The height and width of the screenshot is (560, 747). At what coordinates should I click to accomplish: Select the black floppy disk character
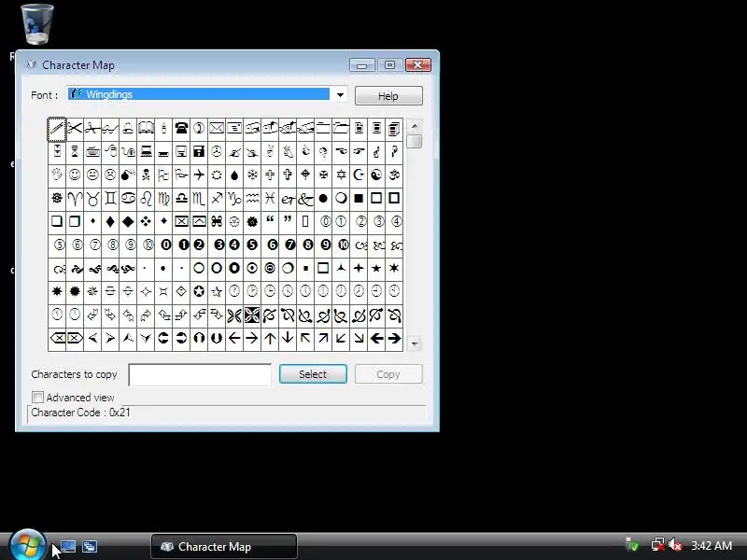point(199,152)
